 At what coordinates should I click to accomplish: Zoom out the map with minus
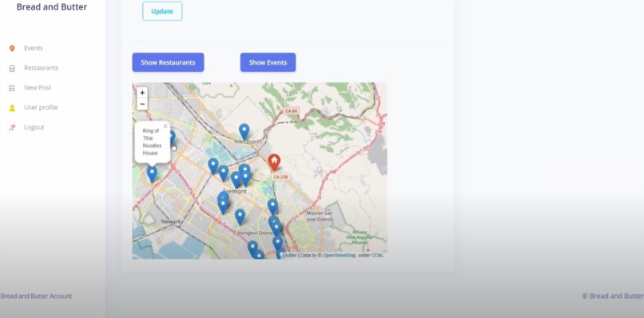pyautogui.click(x=142, y=104)
